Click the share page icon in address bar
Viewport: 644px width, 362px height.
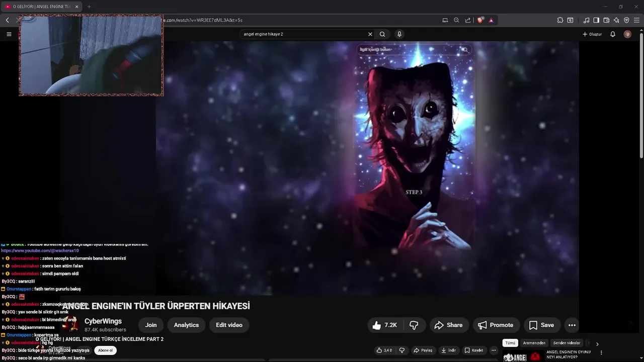pos(468,20)
